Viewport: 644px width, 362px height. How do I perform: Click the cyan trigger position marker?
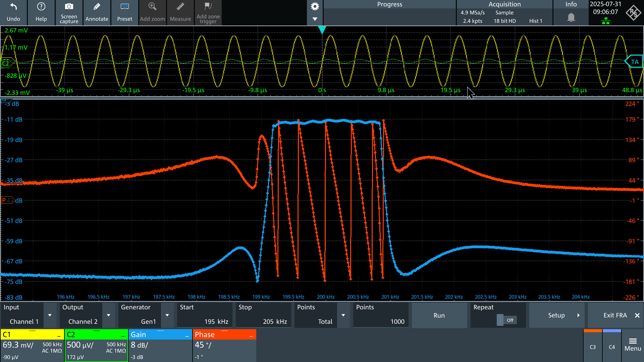(322, 30)
